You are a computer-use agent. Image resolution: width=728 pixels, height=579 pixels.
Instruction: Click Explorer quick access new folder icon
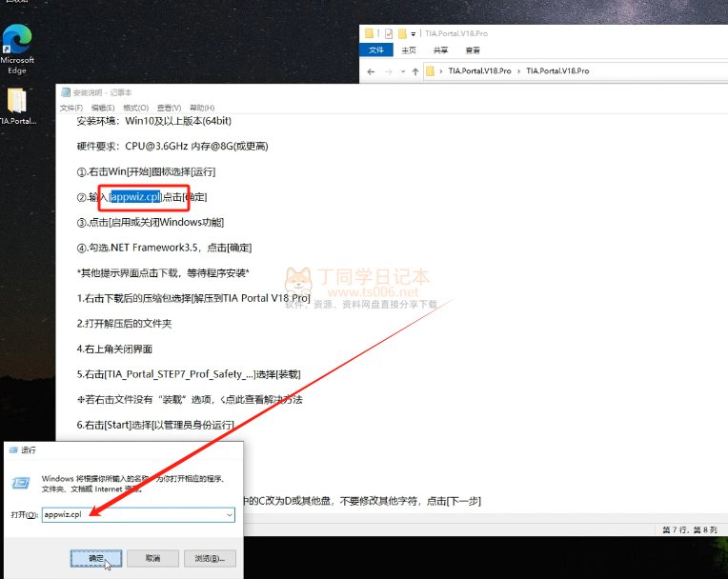tap(402, 33)
